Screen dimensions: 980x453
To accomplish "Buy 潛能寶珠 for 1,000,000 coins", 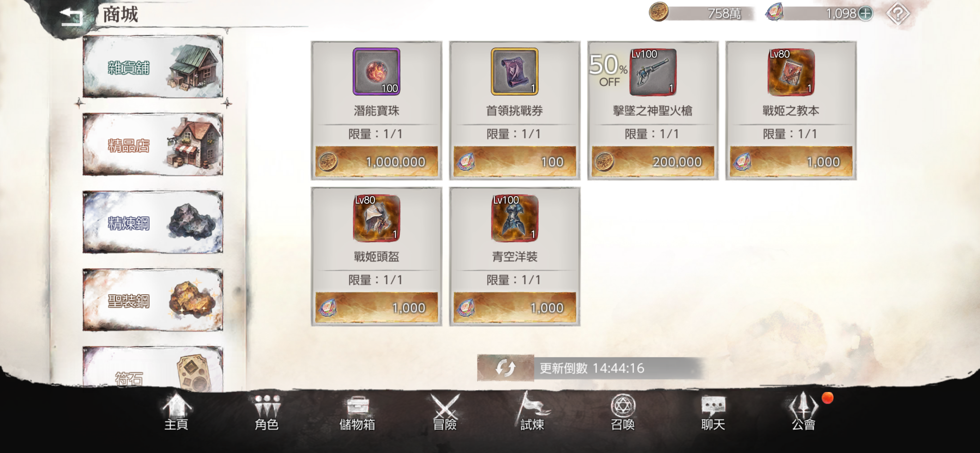I will click(376, 162).
